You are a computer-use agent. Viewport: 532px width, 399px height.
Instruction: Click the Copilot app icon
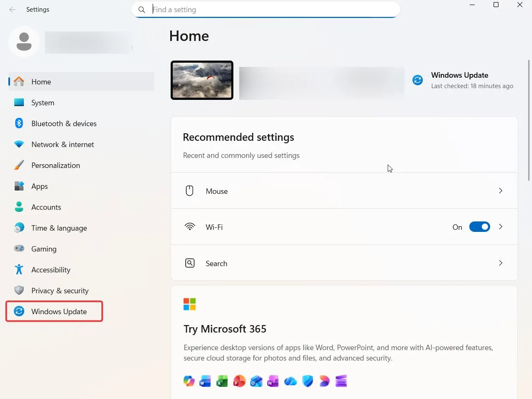tap(189, 381)
